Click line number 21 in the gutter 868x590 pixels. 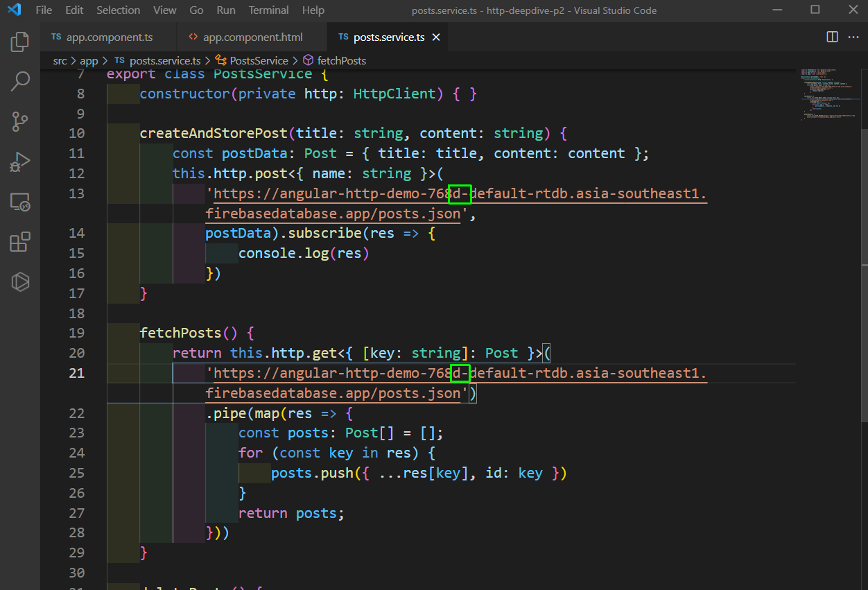[x=77, y=373]
